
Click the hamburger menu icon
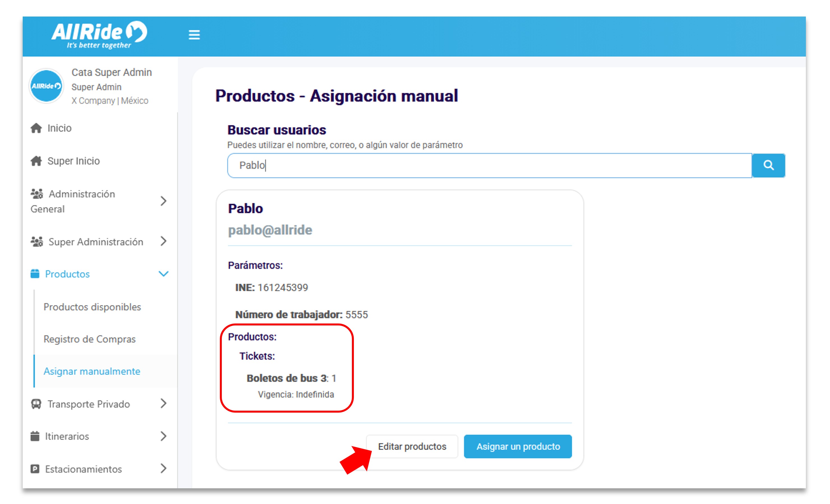(194, 35)
